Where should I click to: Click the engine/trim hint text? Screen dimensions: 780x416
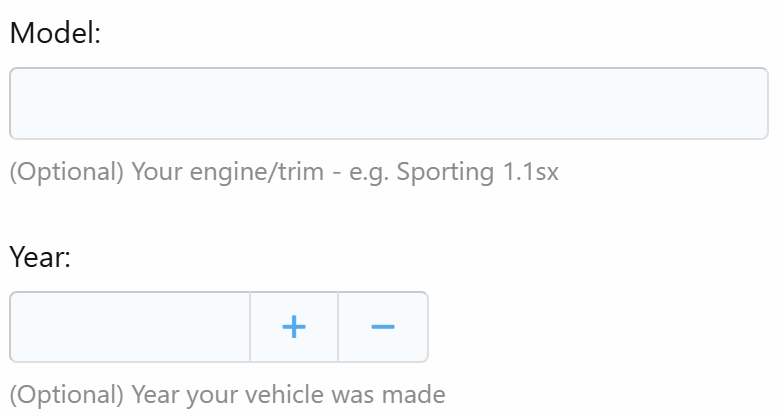pyautogui.click(x=284, y=172)
